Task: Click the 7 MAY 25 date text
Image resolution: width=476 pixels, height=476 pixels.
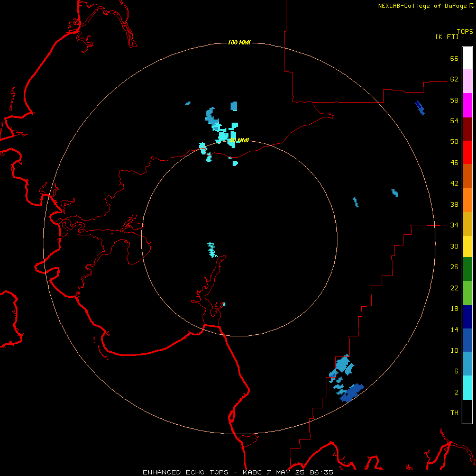Action: 286,472
